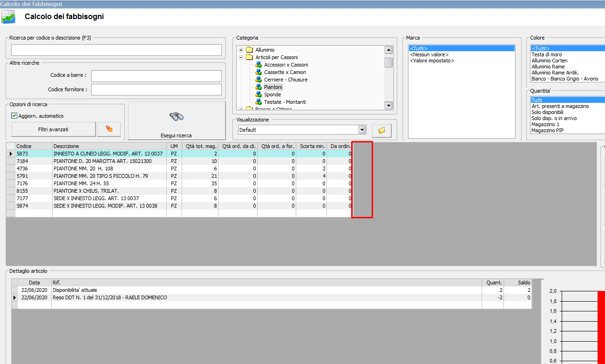Click the Cassette x Camion category icon
The width and height of the screenshot is (605, 364).
[258, 72]
